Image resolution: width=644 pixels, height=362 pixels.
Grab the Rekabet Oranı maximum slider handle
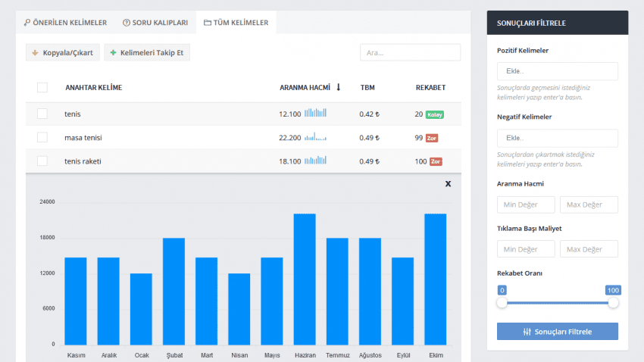(x=613, y=303)
